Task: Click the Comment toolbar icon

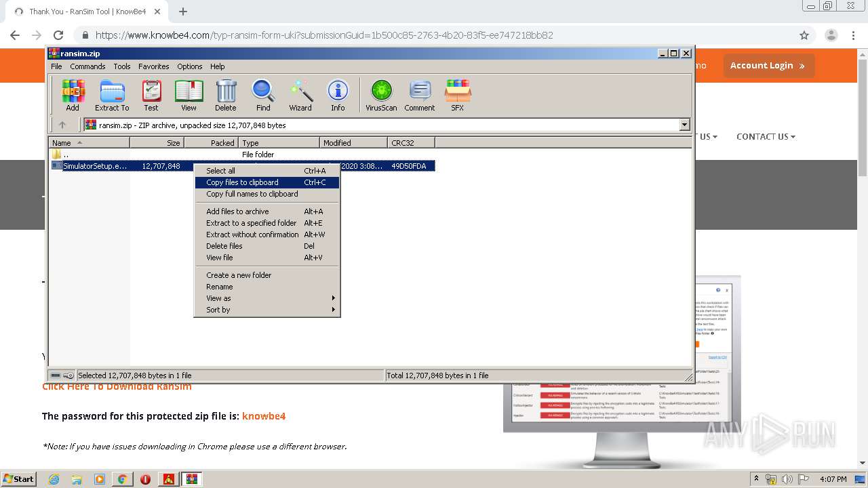Action: (420, 95)
